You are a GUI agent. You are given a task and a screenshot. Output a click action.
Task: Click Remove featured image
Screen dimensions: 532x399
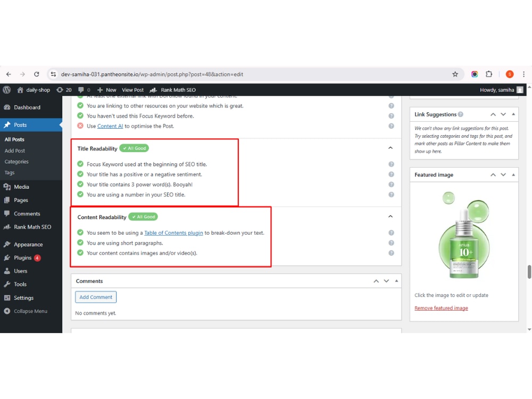coord(441,308)
